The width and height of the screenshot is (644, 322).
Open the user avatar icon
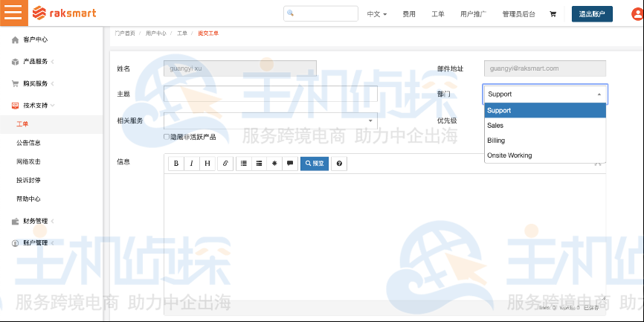638,14
